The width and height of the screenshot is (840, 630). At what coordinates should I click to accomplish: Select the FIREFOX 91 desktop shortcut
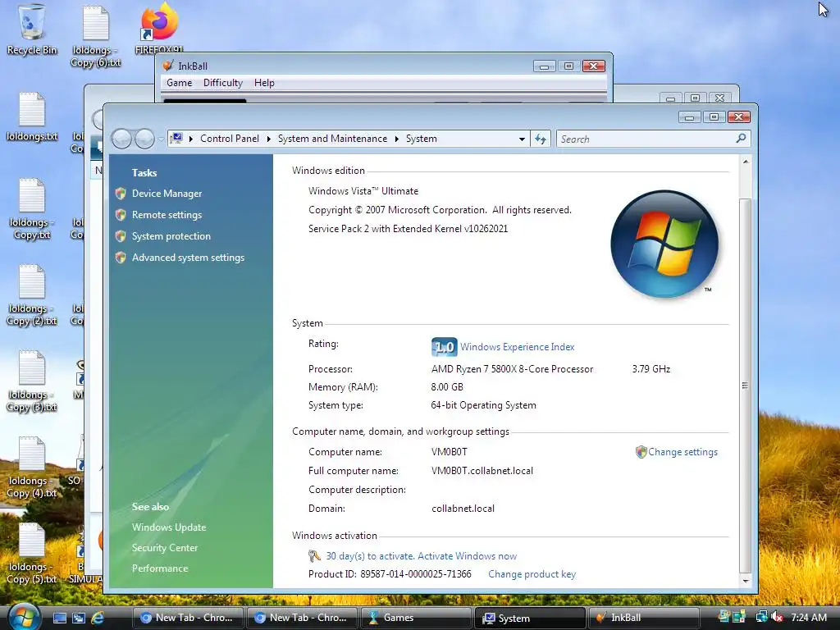pyautogui.click(x=159, y=30)
